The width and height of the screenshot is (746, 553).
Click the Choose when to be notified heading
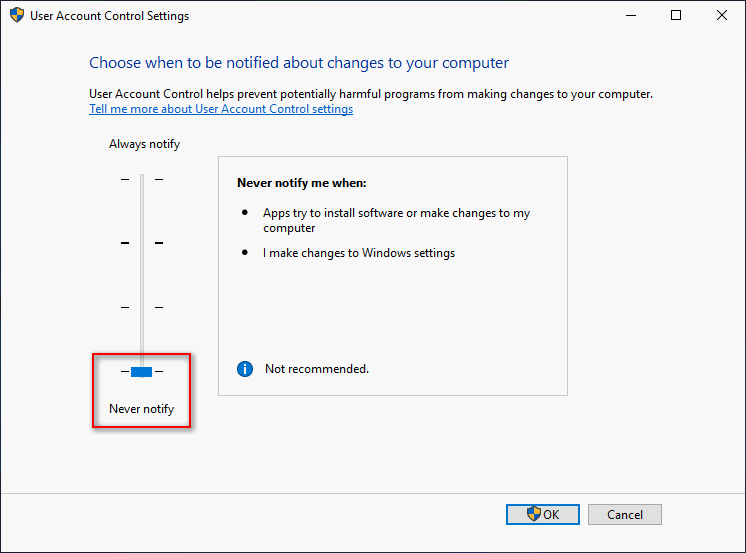[299, 63]
